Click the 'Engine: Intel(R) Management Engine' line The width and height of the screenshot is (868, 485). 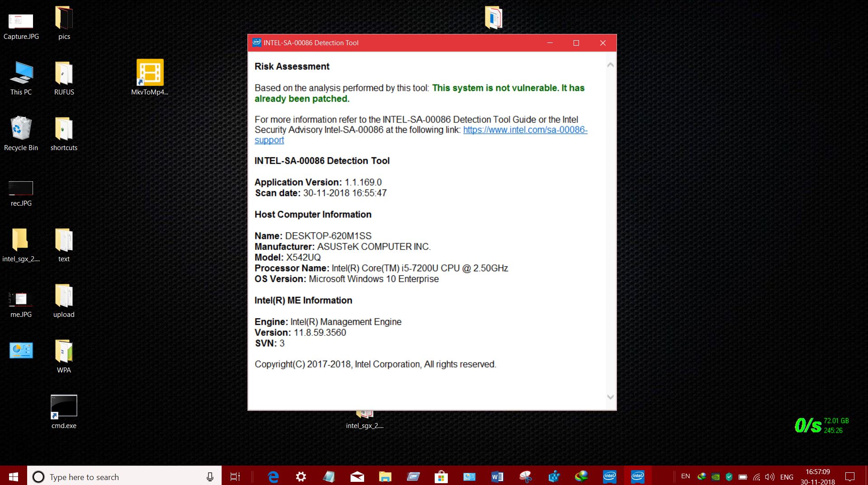[328, 322]
